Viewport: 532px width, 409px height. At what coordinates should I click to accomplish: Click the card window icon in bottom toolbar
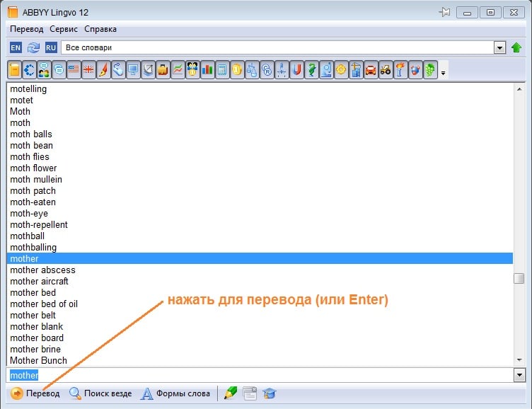click(x=250, y=393)
